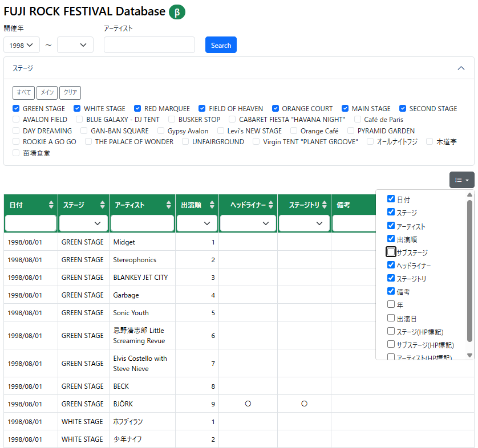Image resolution: width=478 pixels, height=448 pixels.
Task: Check BLUE GALAXY - DJ TENT checkbox
Action: (79, 119)
